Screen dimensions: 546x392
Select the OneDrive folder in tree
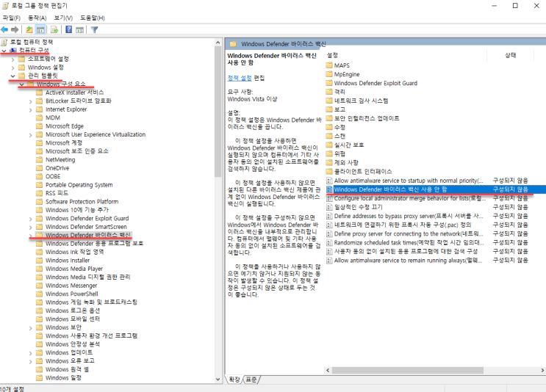click(57, 168)
